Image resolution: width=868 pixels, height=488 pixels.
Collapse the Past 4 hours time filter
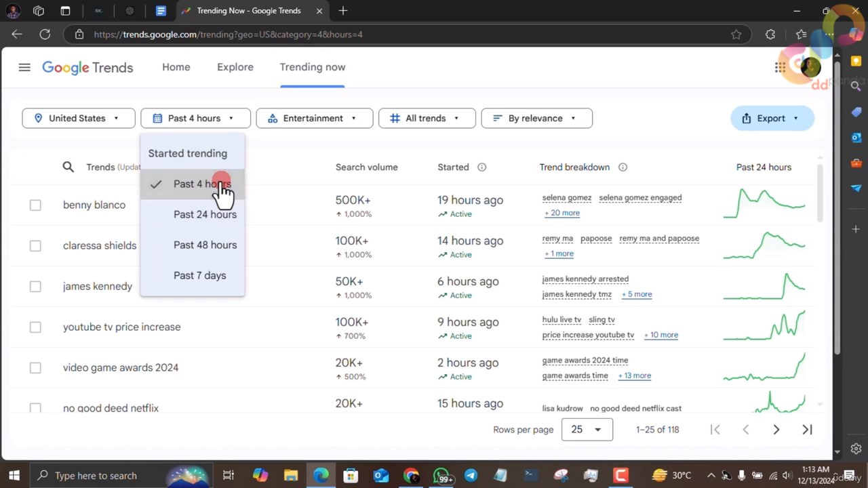click(x=195, y=118)
